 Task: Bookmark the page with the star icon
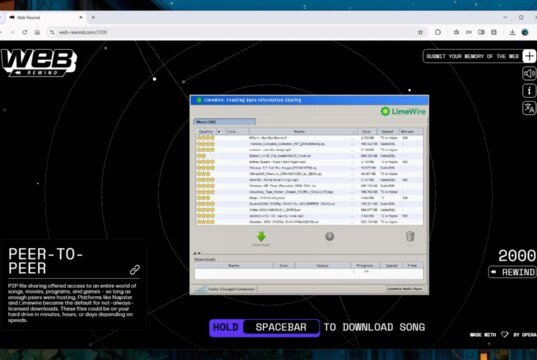420,32
